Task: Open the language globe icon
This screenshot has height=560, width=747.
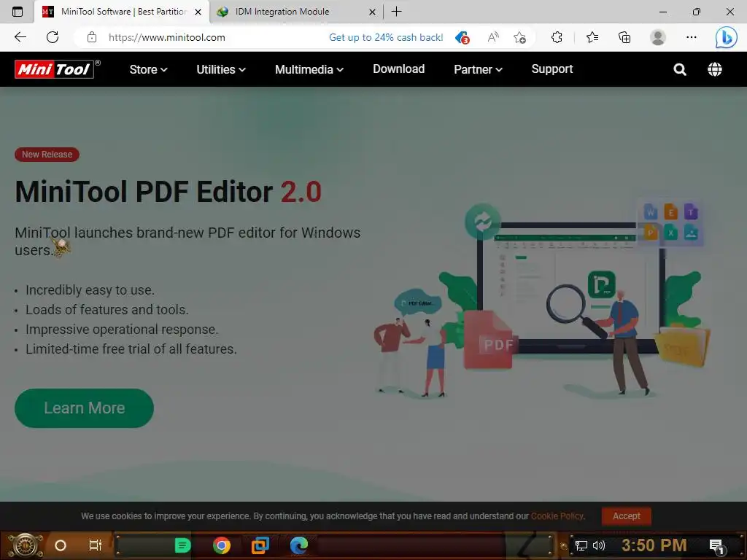Action: tap(715, 69)
